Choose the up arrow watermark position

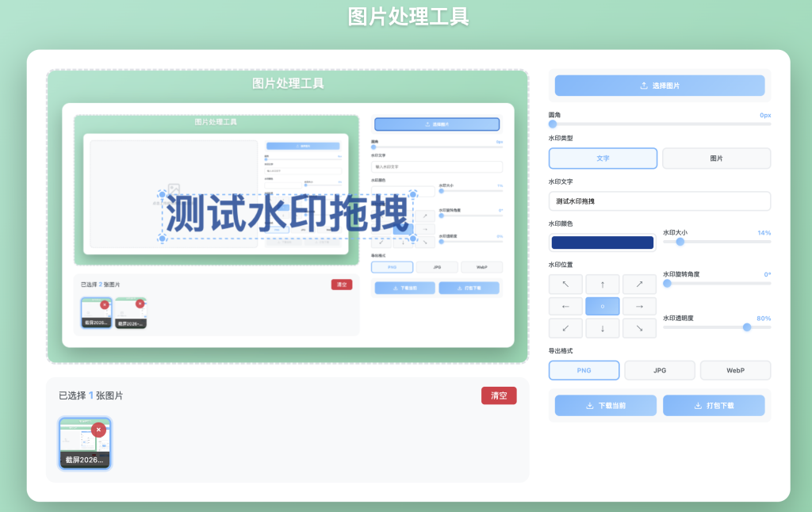pos(603,285)
